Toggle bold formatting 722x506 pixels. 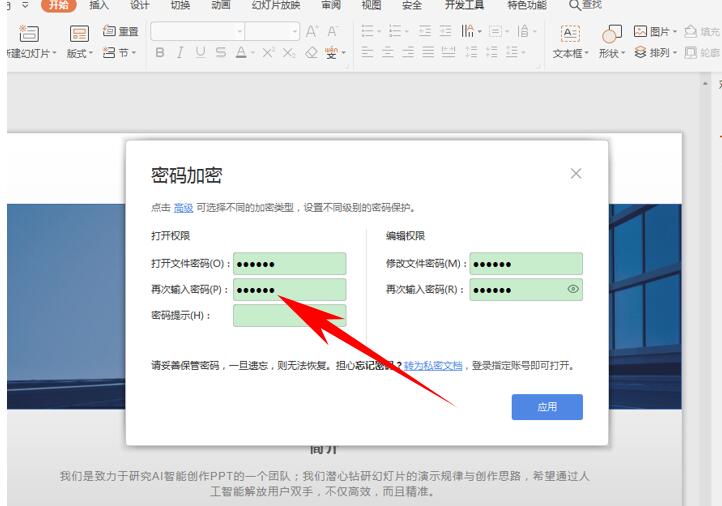tap(160, 53)
